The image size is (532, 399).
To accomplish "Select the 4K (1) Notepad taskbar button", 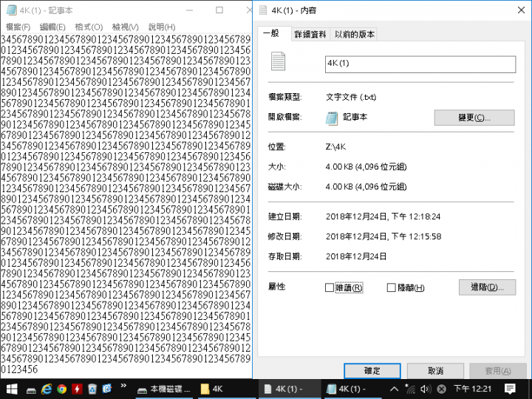I will coord(353,389).
